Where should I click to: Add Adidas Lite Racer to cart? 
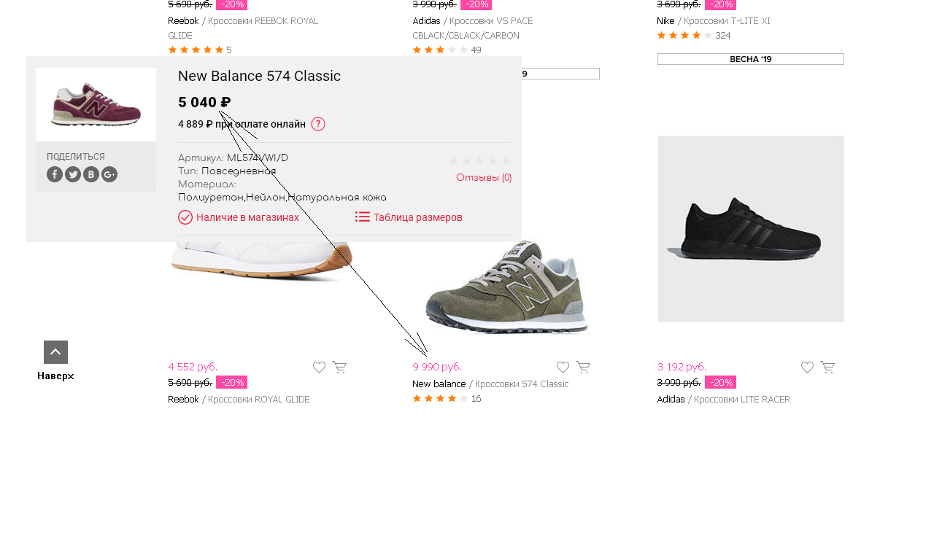click(827, 367)
